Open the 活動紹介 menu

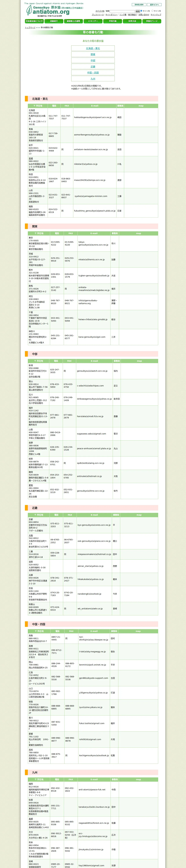(x=54, y=21)
